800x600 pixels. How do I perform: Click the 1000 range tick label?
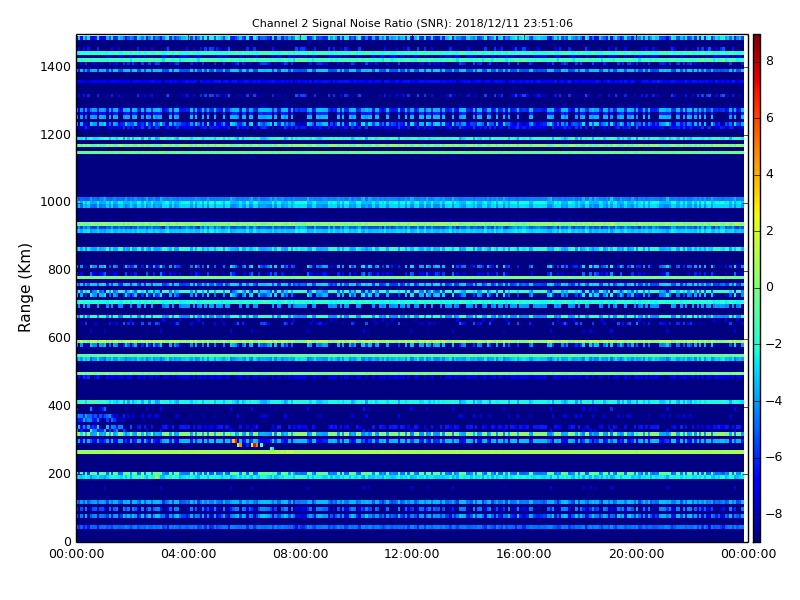[x=56, y=202]
